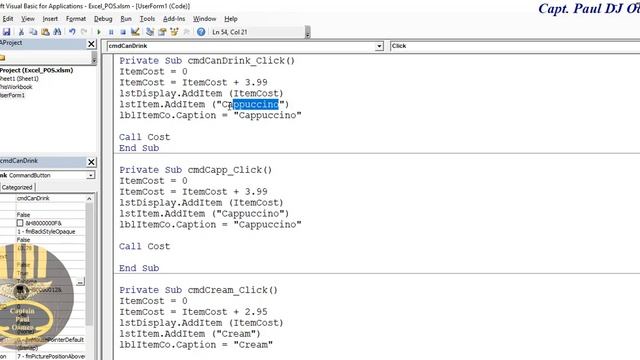Click 'End Sub' under cmdCapp_Click
The width and height of the screenshot is (640, 360).
(x=139, y=268)
